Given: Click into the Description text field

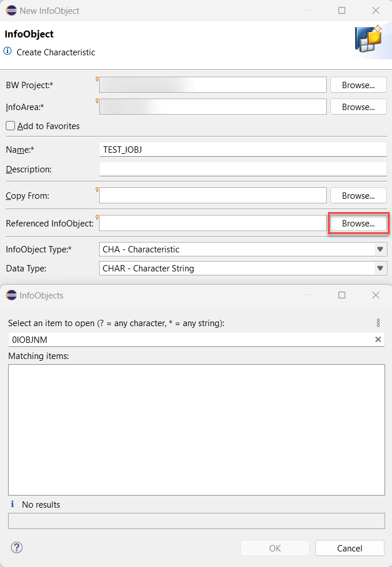Looking at the screenshot, I should pos(243,169).
